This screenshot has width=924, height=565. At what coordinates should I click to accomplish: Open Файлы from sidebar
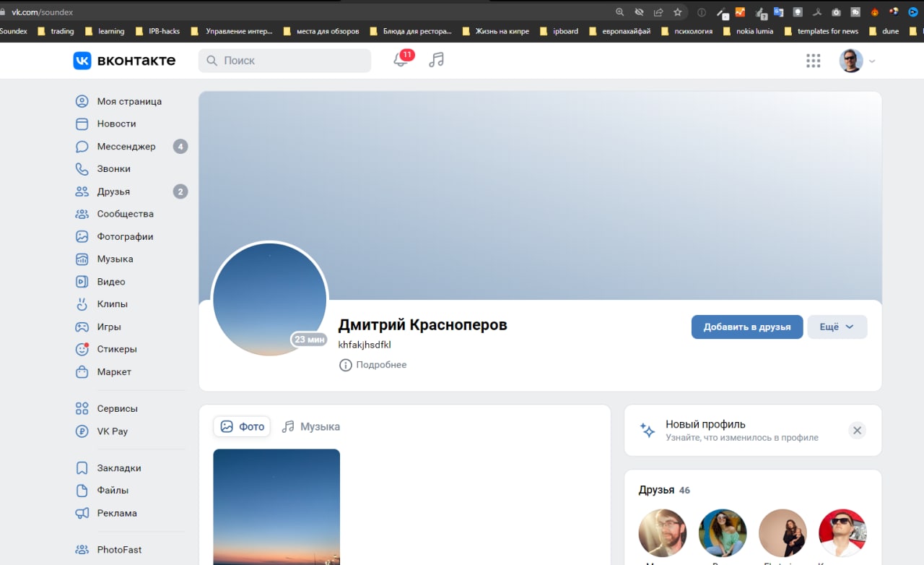click(x=103, y=490)
